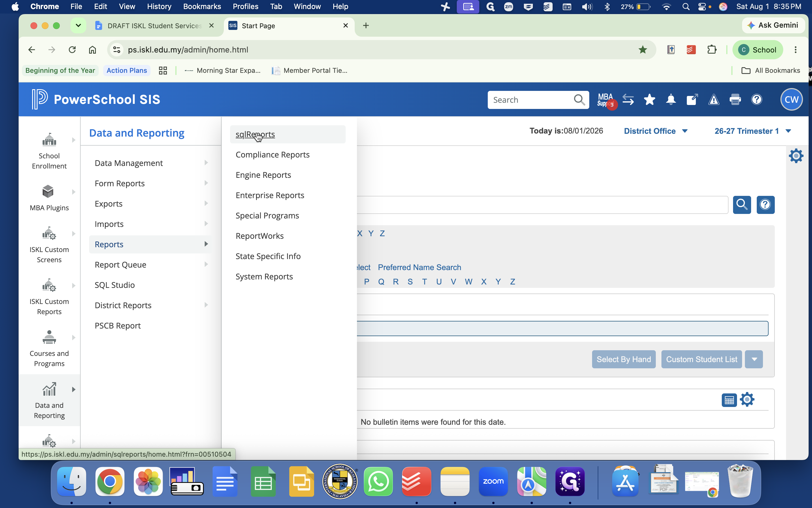Open ISKL Custom Reports section
Viewport: 812px width, 508px height.
[49, 297]
